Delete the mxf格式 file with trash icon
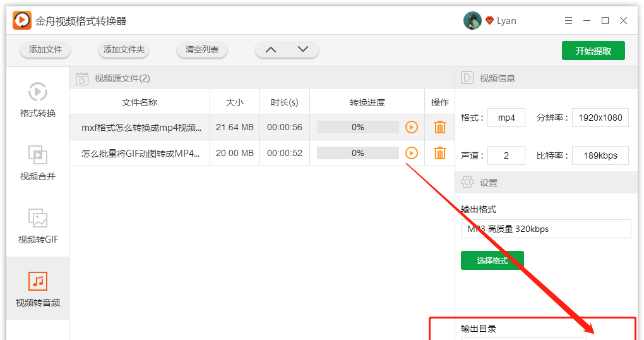The image size is (644, 340). (x=440, y=127)
